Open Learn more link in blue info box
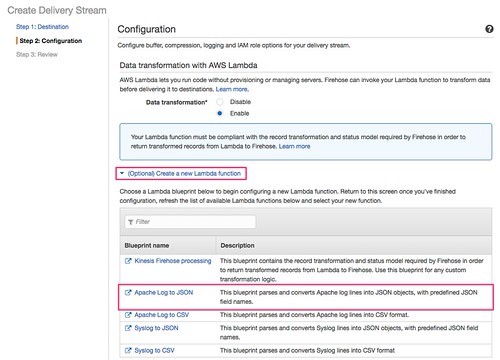 point(294,146)
